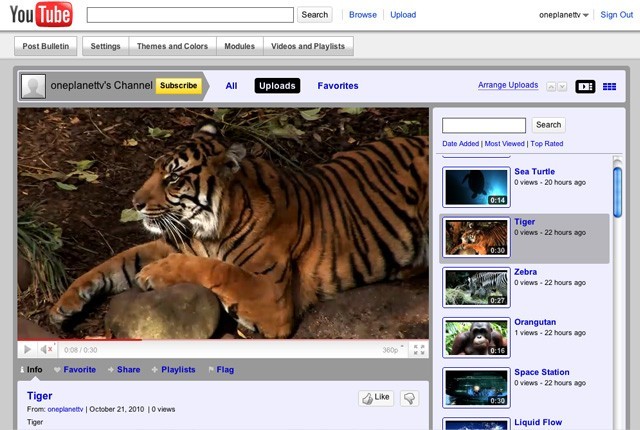The width and height of the screenshot is (640, 430).
Task: Switch to player view icon
Action: [x=585, y=86]
